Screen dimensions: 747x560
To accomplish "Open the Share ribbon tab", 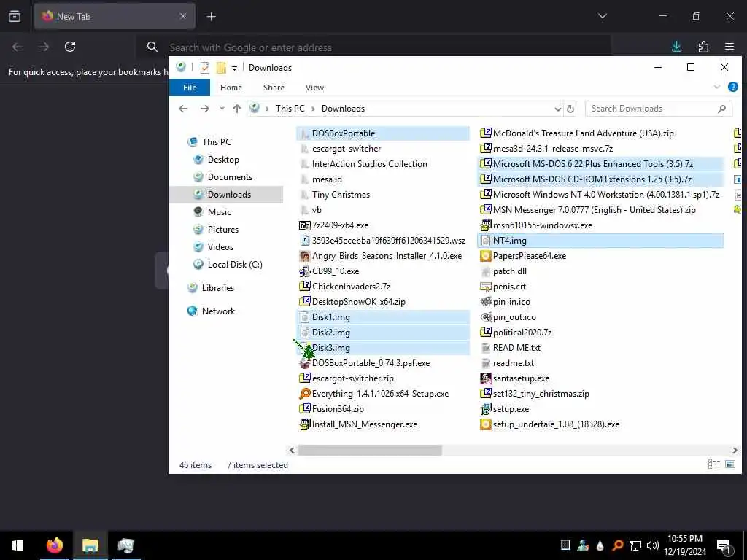I will pyautogui.click(x=274, y=87).
